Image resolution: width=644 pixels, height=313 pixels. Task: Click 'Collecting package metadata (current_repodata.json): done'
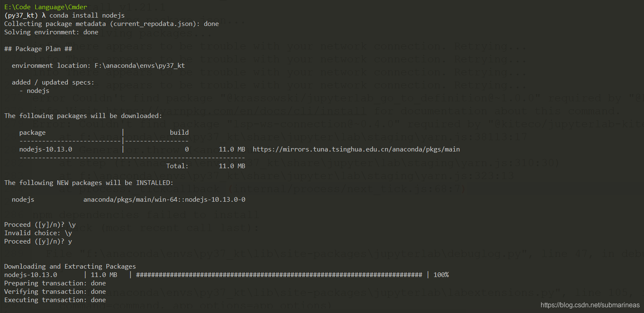click(x=111, y=24)
